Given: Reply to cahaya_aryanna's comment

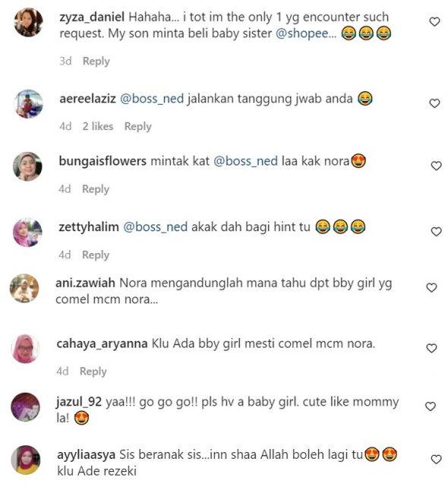Looking at the screenshot, I should click(93, 372).
